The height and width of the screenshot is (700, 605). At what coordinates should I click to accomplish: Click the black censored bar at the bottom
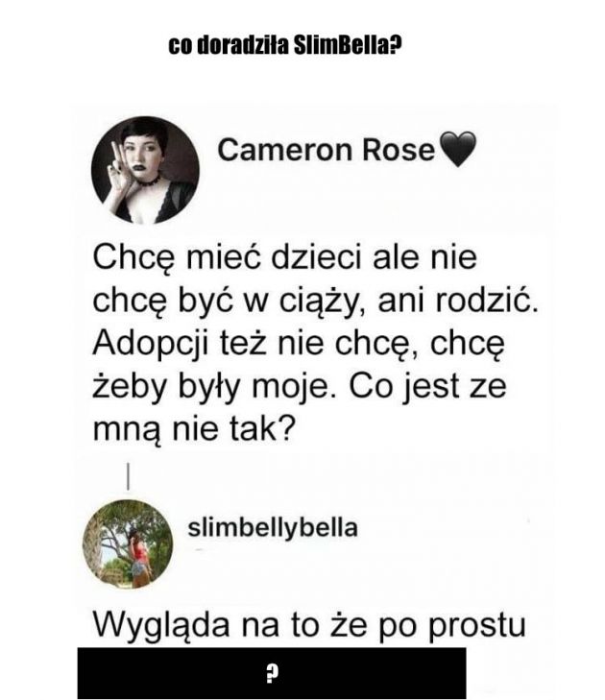272,673
